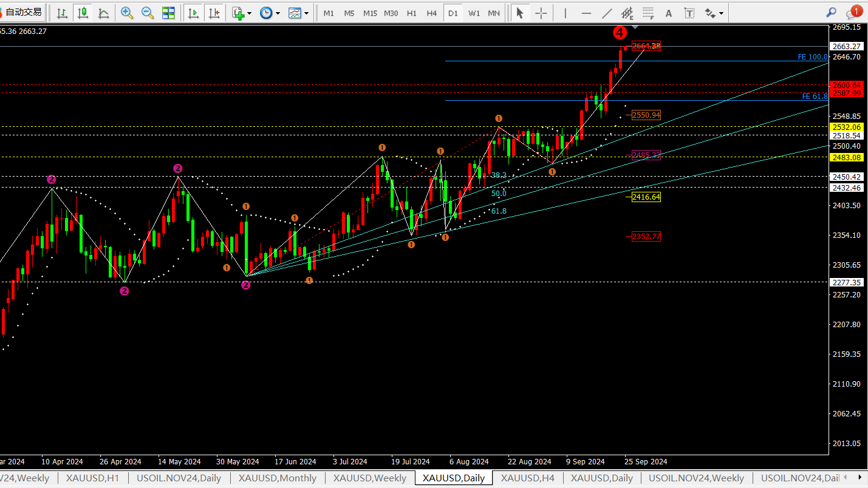The width and height of the screenshot is (868, 488).
Task: Select the M15 timeframe
Action: tap(370, 13)
